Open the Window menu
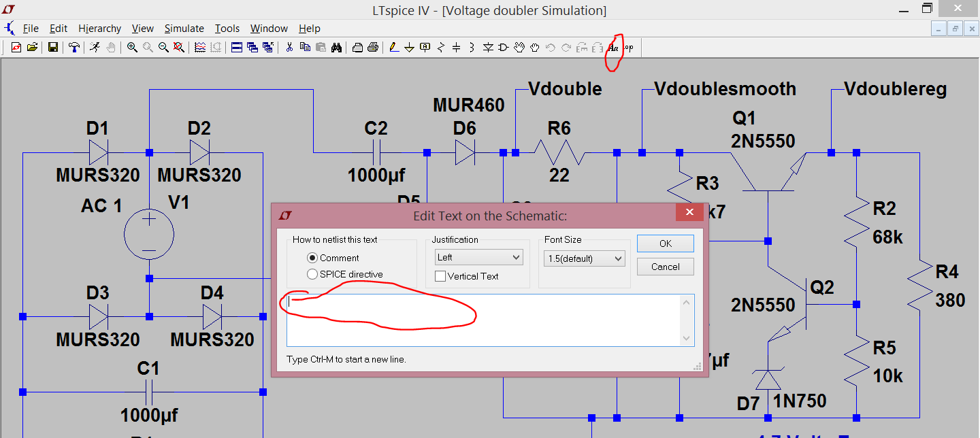This screenshot has height=438, width=980. pyautogui.click(x=269, y=29)
